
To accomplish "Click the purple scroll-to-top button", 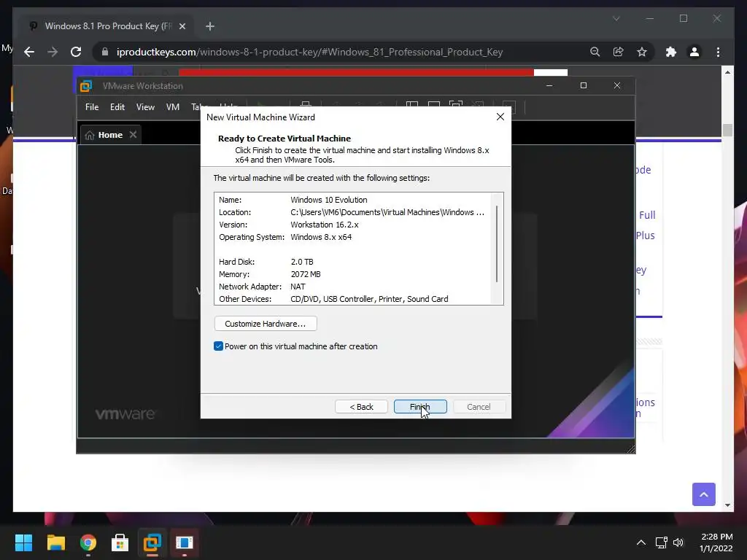I will coord(704,494).
